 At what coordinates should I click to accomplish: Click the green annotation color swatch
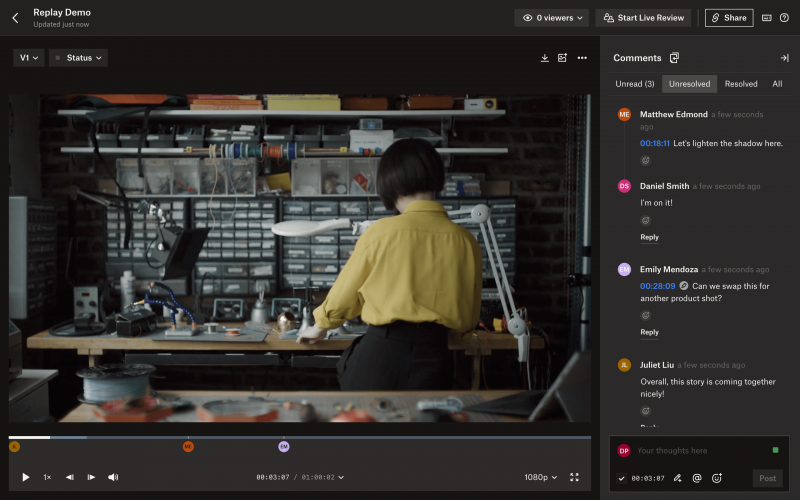(776, 450)
